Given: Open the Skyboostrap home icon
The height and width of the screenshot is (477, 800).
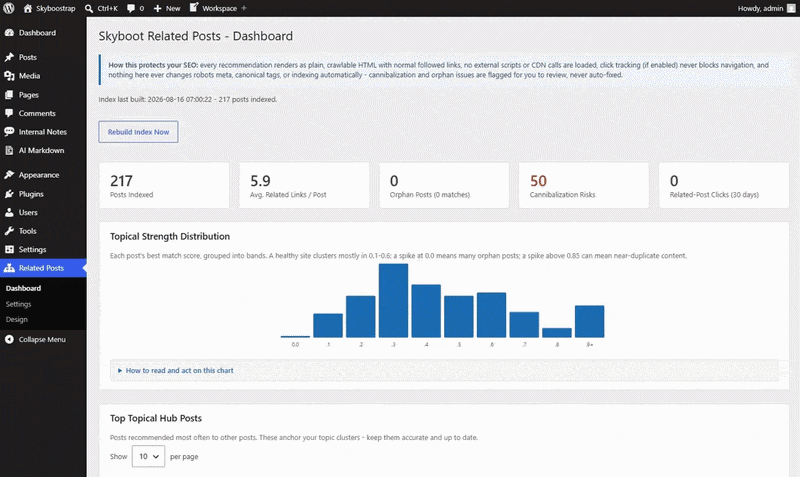Looking at the screenshot, I should [28, 8].
